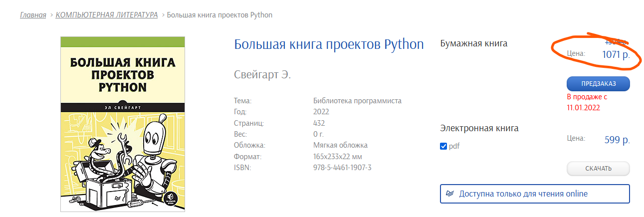Click the 'Большая книга проектов Python' breadcrumb text

(219, 15)
